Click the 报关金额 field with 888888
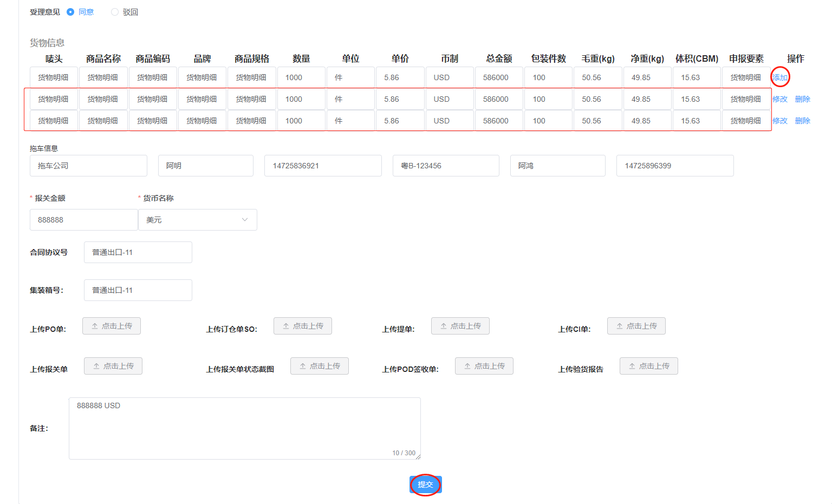Image resolution: width=832 pixels, height=504 pixels. (84, 220)
